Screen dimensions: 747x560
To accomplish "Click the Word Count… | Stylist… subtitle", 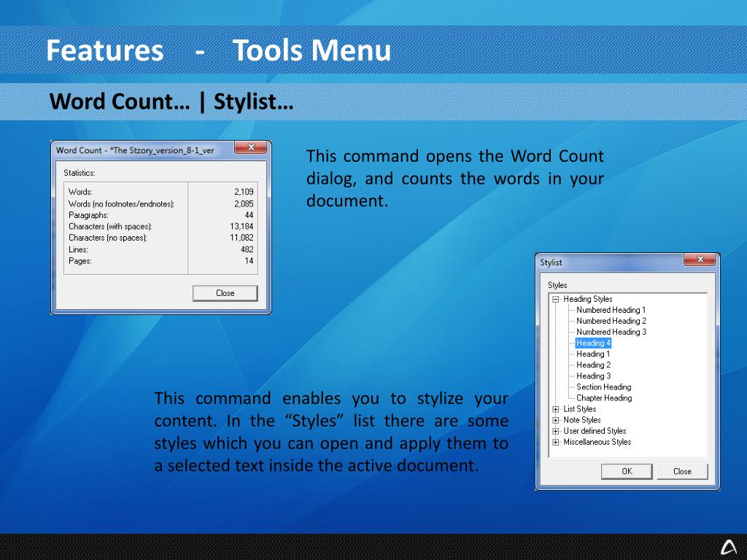I will 171,101.
